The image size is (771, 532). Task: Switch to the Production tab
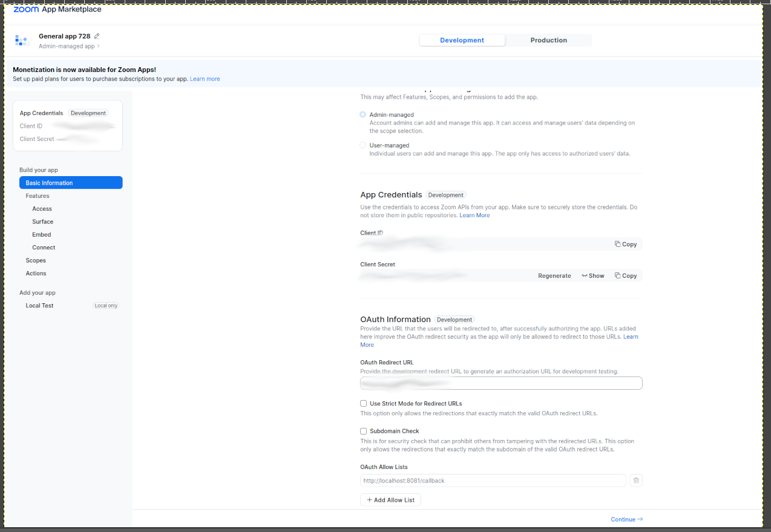(548, 40)
